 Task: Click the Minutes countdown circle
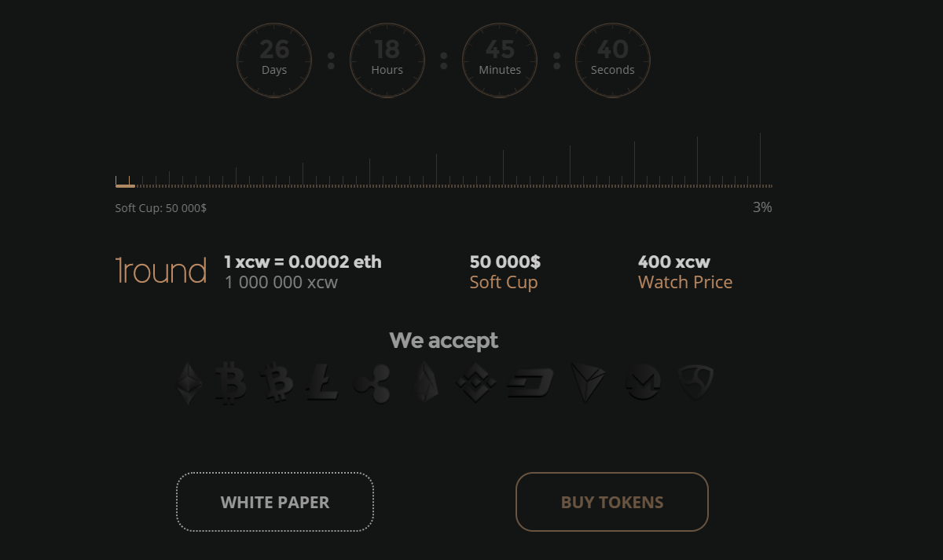click(500, 60)
